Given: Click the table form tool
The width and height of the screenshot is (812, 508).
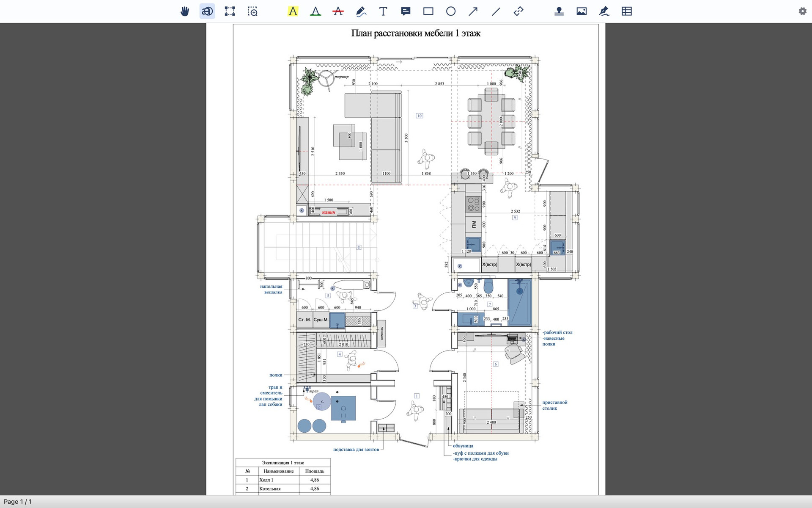Looking at the screenshot, I should [x=627, y=11].
